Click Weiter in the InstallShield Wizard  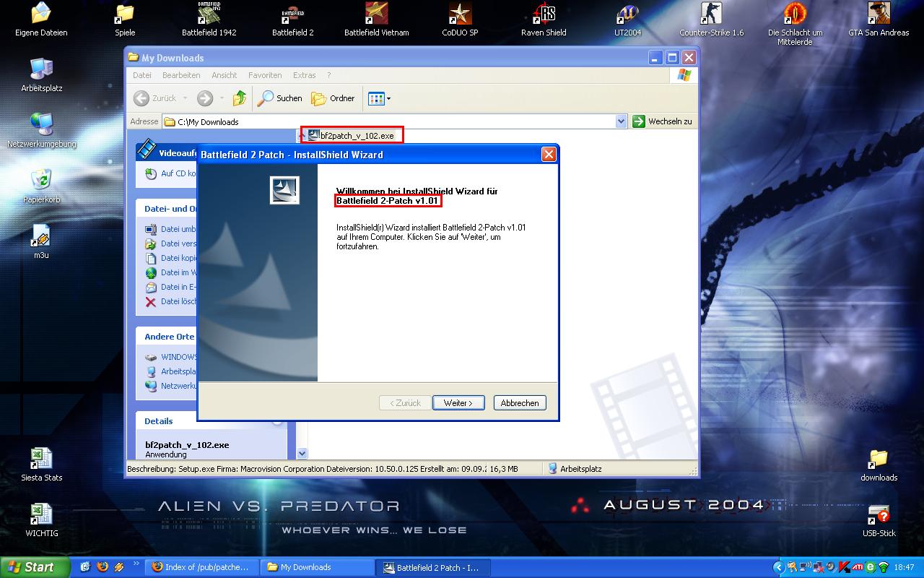[x=458, y=403]
